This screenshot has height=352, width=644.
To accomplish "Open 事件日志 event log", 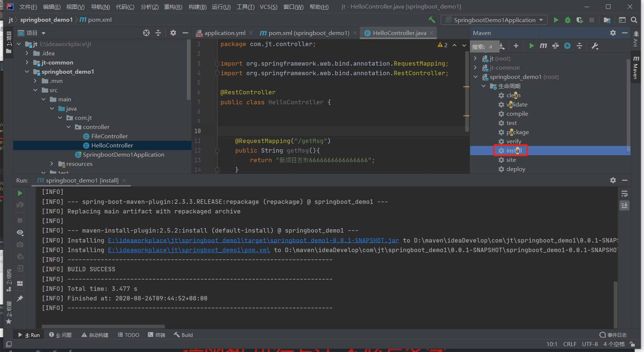I will point(613,335).
